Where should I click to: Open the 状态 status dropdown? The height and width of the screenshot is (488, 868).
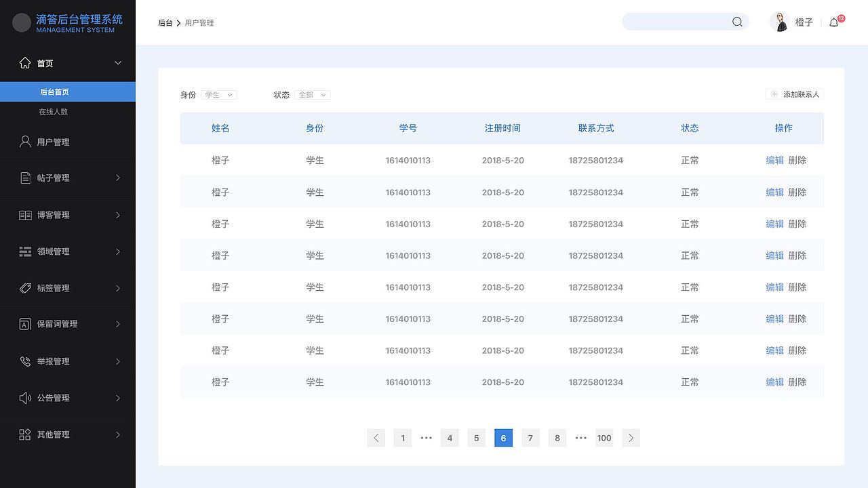point(312,95)
